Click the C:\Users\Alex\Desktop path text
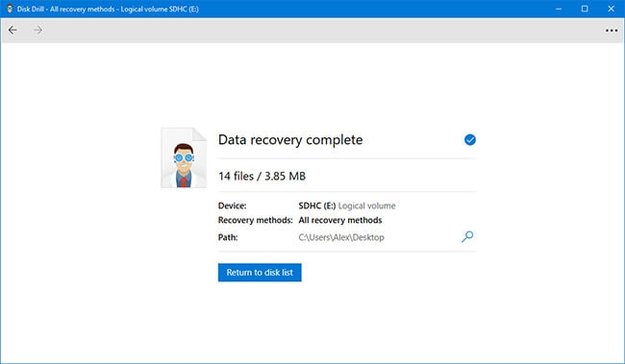 [341, 237]
